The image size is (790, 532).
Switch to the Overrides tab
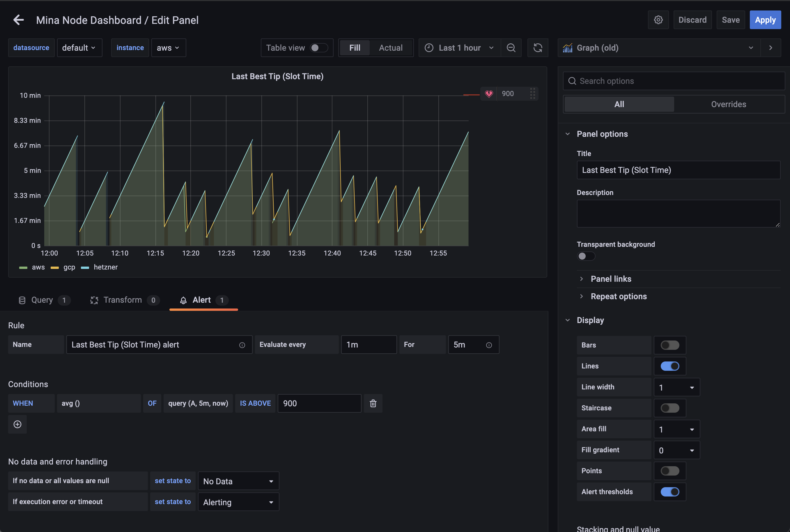click(728, 104)
